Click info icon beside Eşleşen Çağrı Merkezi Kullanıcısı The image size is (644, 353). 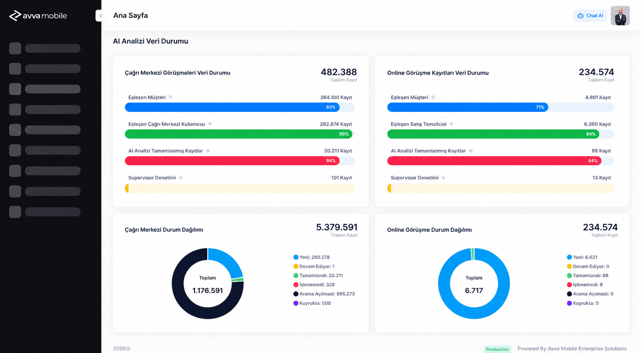point(210,124)
